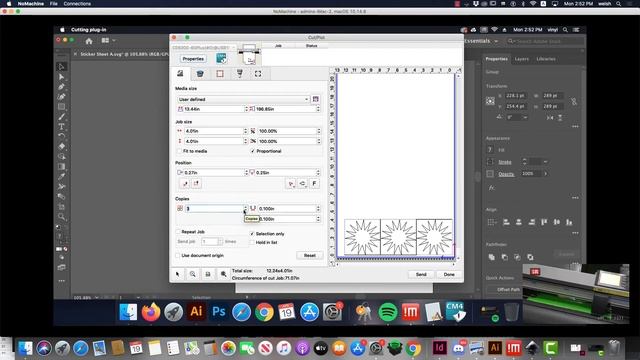Click the Status column header
Viewport: 640px width, 360px height.
[311, 46]
